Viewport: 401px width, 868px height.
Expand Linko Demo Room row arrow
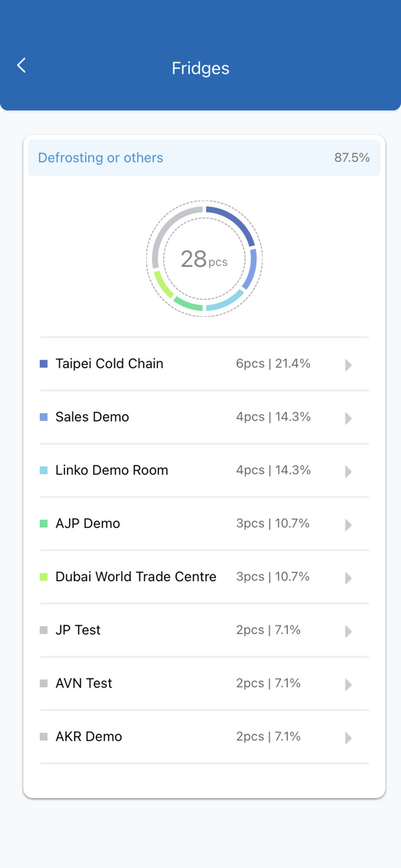pyautogui.click(x=348, y=472)
